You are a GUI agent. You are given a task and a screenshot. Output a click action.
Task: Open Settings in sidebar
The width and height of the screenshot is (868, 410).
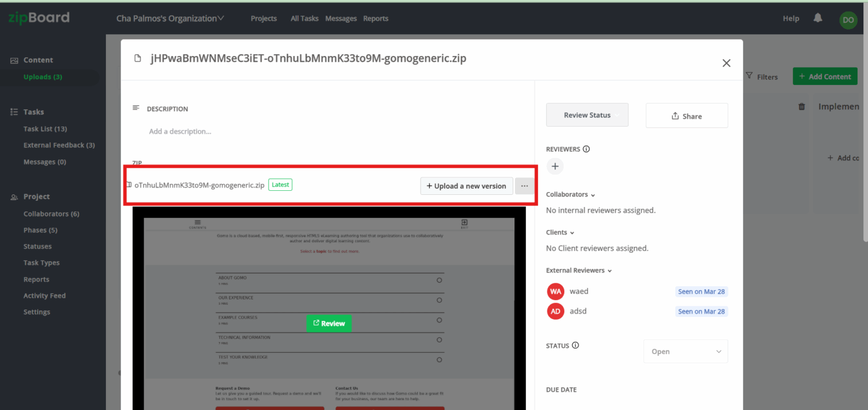pyautogui.click(x=37, y=312)
